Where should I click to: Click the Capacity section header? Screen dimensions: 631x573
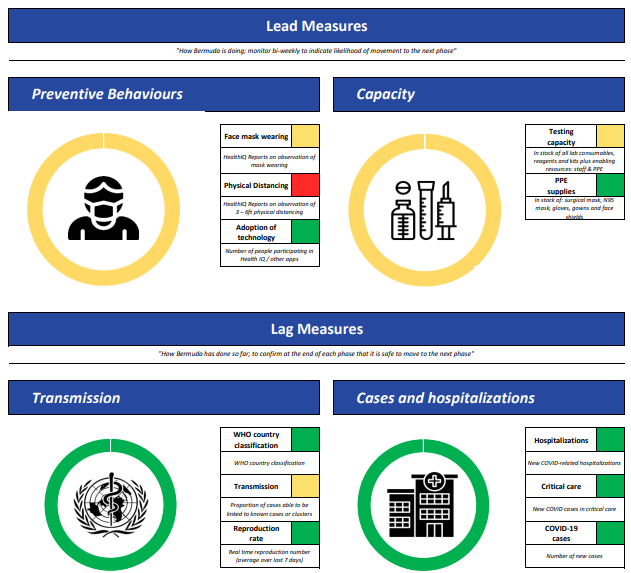click(x=479, y=94)
